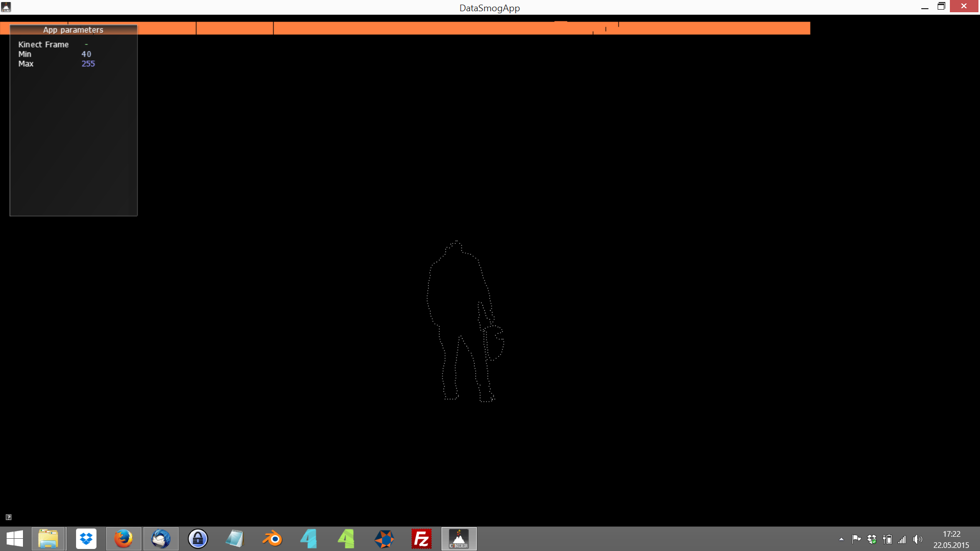The image size is (980, 551).
Task: Show hidden system tray icons
Action: coord(841,539)
